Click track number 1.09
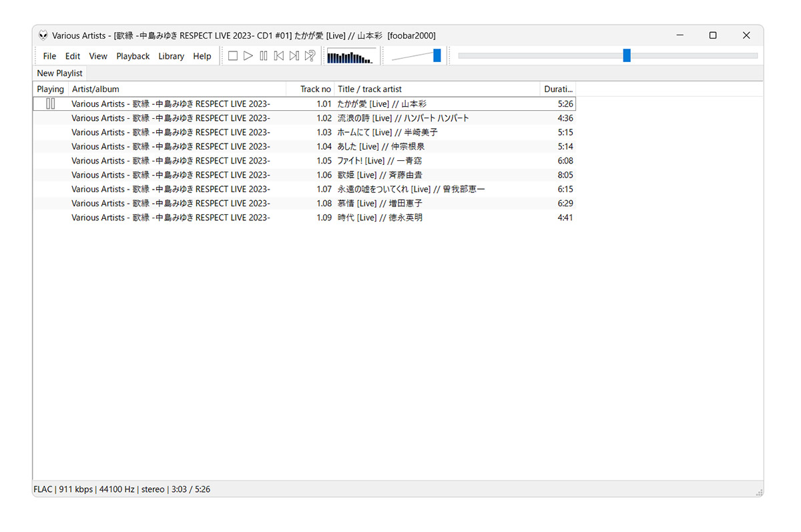801x532 pixels. (x=324, y=218)
